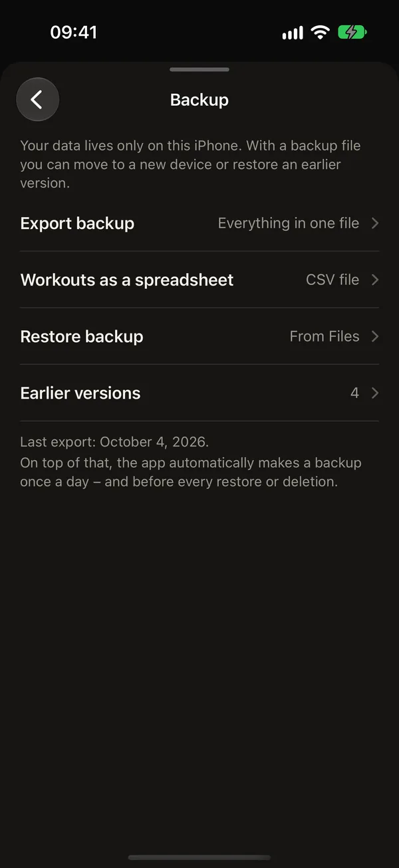Tap the Backup title heading

199,100
